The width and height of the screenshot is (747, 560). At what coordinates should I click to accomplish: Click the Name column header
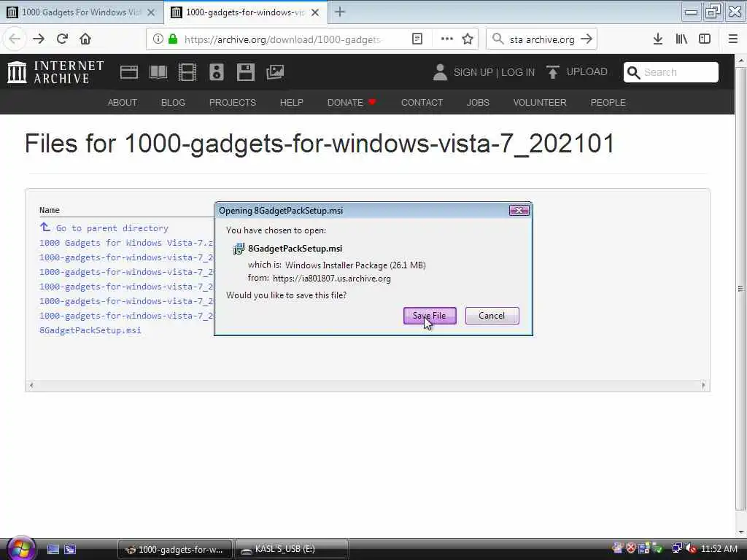pyautogui.click(x=50, y=210)
